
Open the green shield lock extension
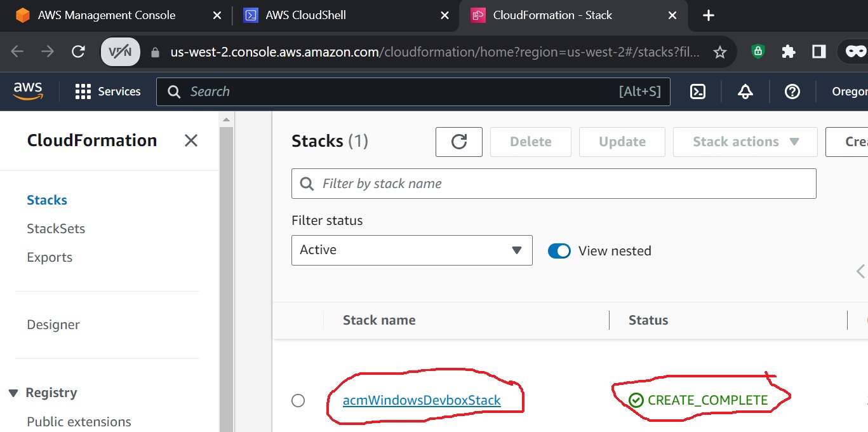click(x=758, y=51)
